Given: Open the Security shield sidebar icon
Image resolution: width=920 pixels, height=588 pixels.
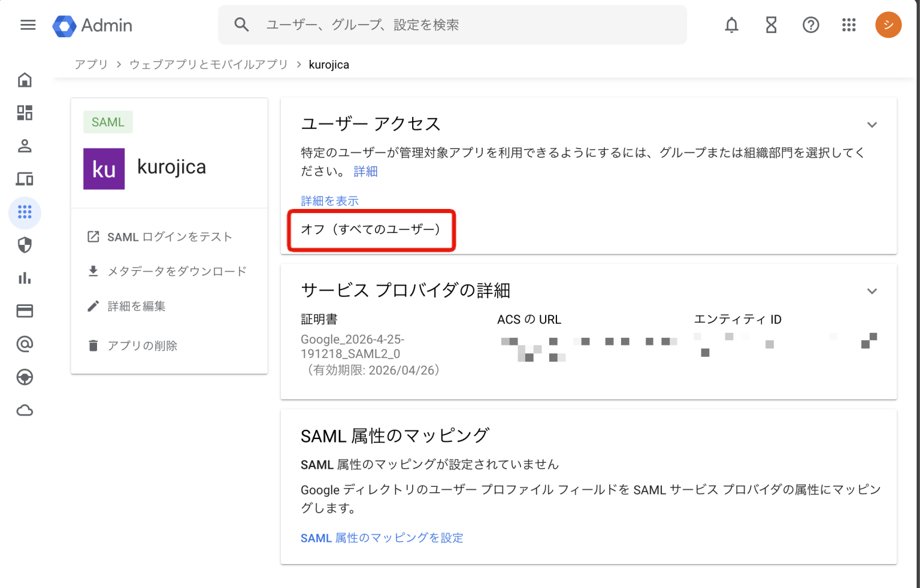Looking at the screenshot, I should 25,245.
